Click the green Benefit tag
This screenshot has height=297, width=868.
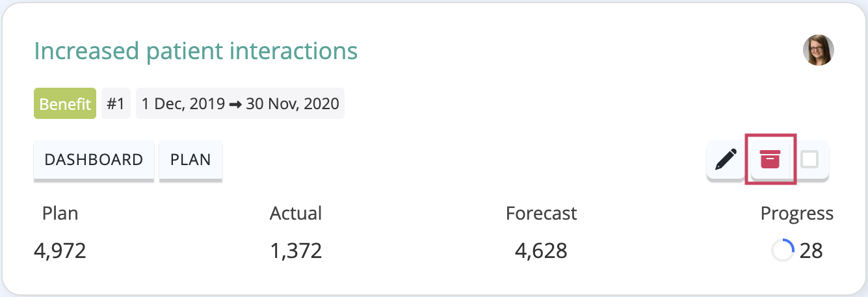coord(65,104)
